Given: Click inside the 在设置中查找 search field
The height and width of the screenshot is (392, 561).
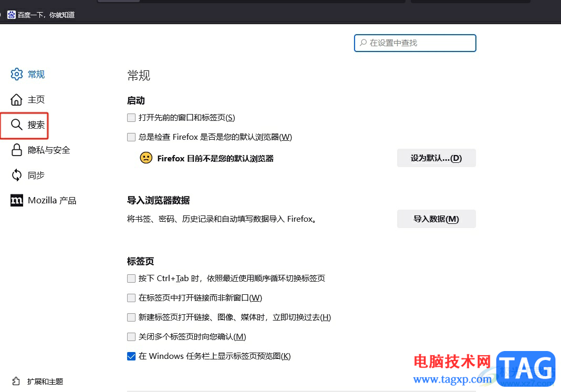Looking at the screenshot, I should click(415, 43).
